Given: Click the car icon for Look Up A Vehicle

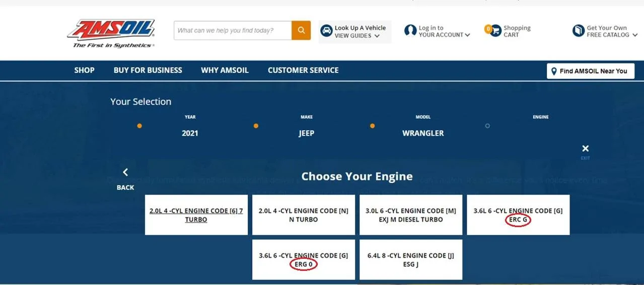Looking at the screenshot, I should (x=326, y=31).
